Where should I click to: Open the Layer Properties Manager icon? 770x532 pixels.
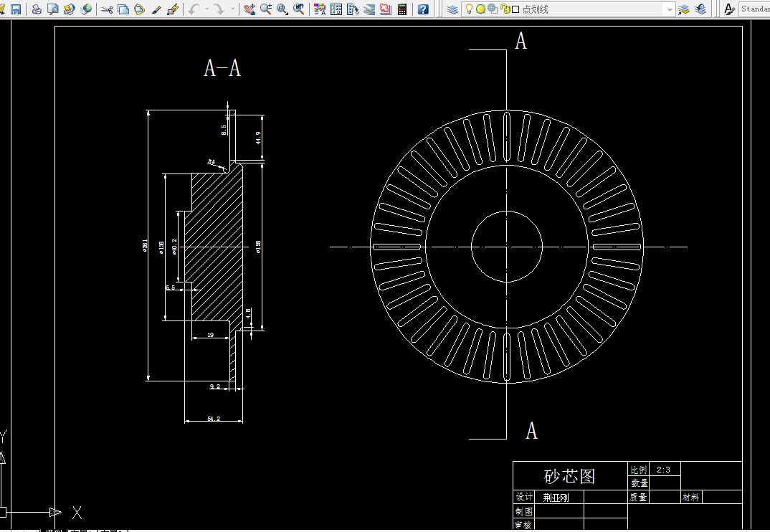point(452,9)
